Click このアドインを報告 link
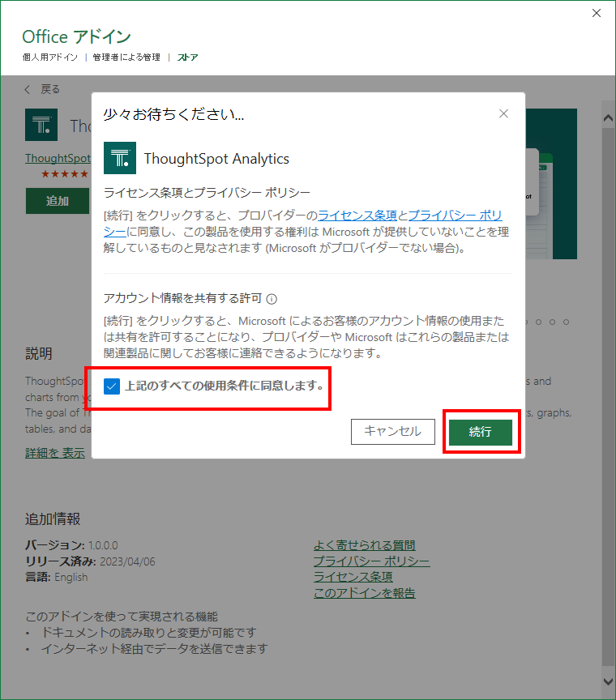This screenshot has width=616, height=700. click(x=364, y=593)
